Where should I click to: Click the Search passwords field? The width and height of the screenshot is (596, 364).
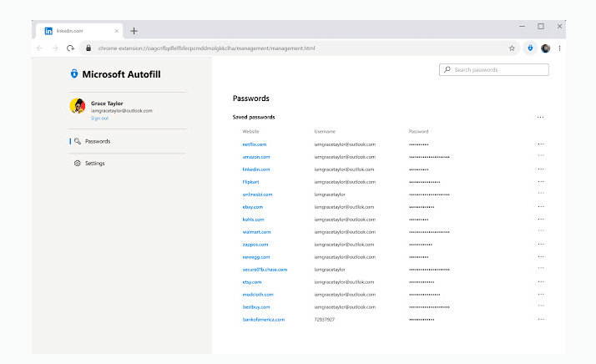tap(494, 69)
